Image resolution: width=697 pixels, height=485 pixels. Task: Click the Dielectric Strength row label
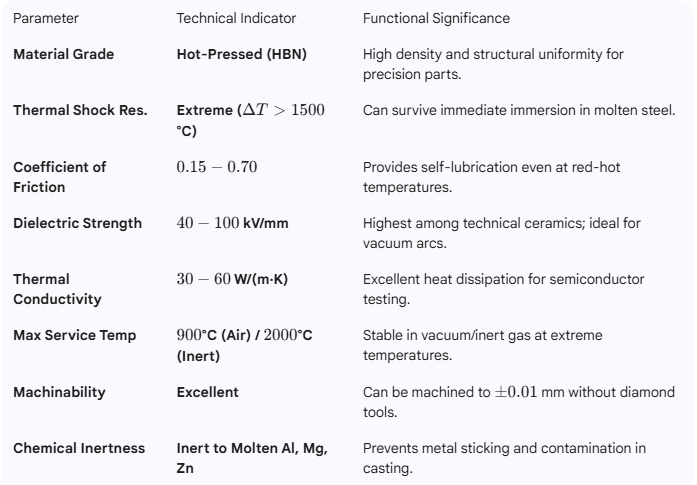77,223
